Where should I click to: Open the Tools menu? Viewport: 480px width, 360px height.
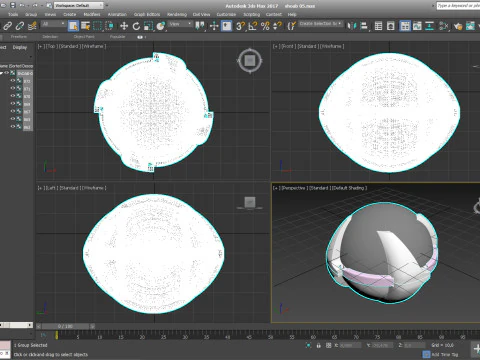[13, 14]
